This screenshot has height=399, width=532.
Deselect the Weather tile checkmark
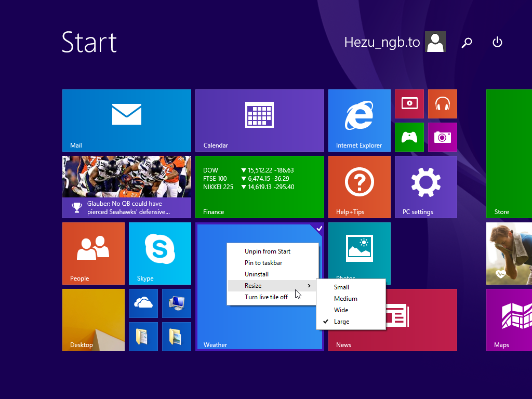pyautogui.click(x=318, y=229)
